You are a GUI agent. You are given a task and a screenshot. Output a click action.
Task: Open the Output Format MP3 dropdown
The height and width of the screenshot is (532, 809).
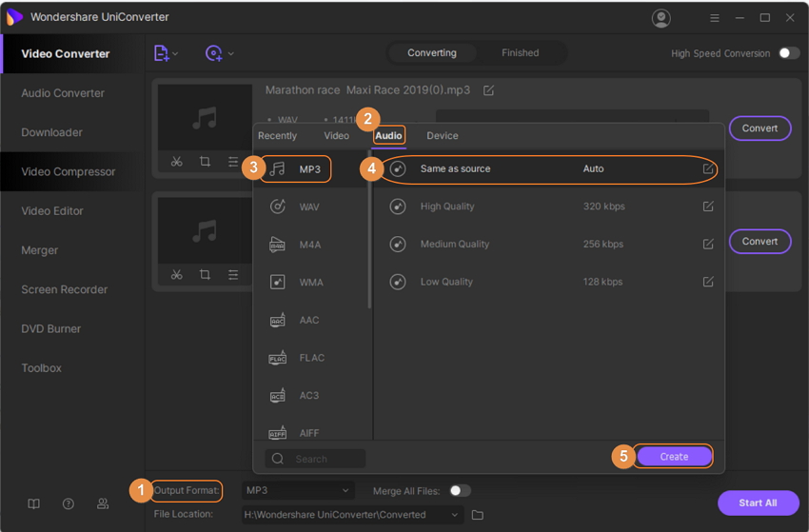coord(298,491)
